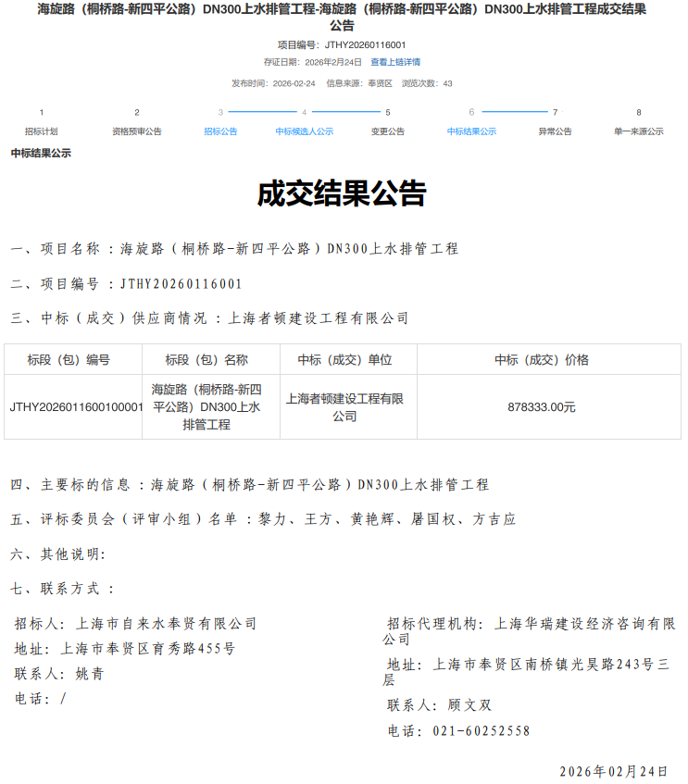
Task: Click step number 6 in timeline
Action: coord(471,112)
